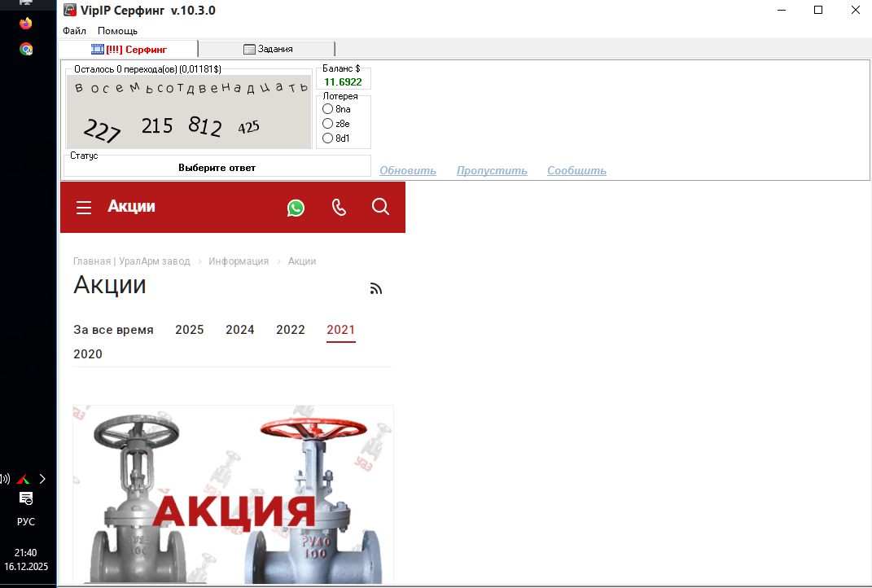The image size is (872, 588).
Task: Click the balance value 11.6922
Action: click(343, 81)
